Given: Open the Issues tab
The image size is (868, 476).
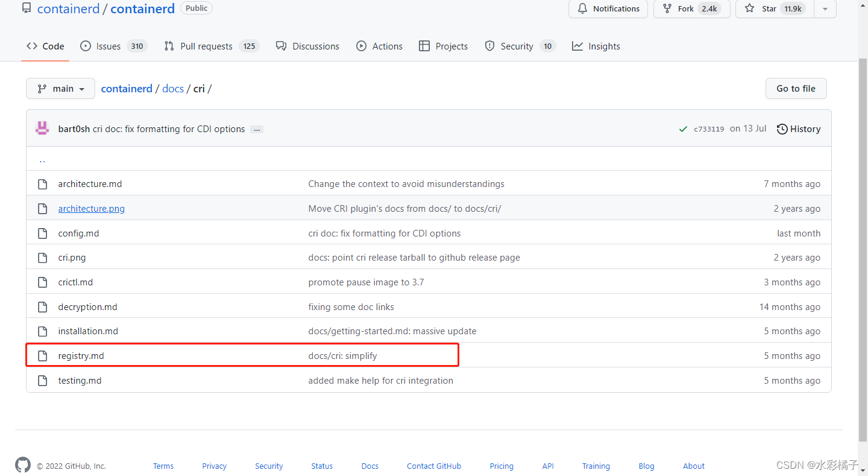Looking at the screenshot, I should 113,46.
